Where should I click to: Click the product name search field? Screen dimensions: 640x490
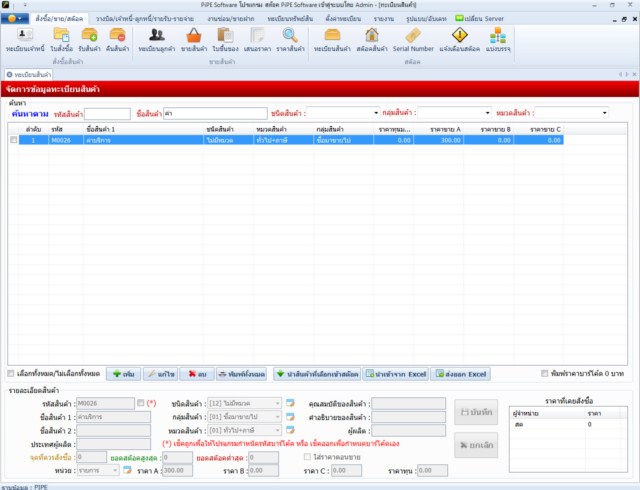pos(215,113)
